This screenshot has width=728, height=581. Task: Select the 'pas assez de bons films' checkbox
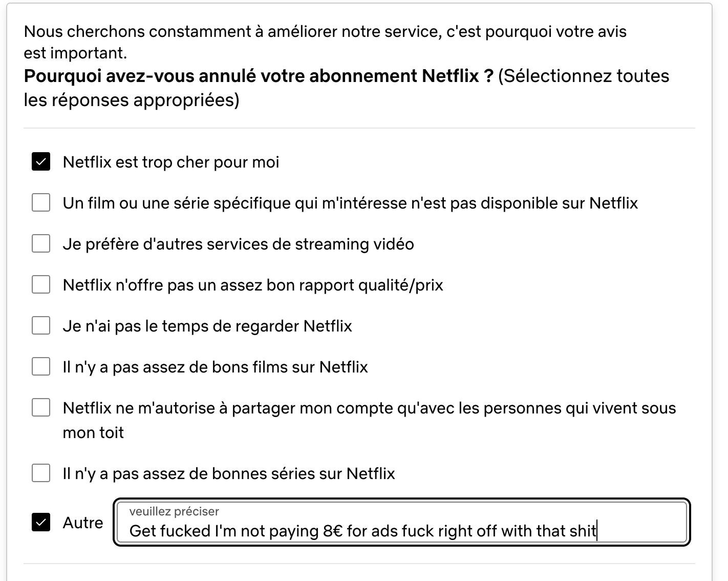click(x=41, y=366)
